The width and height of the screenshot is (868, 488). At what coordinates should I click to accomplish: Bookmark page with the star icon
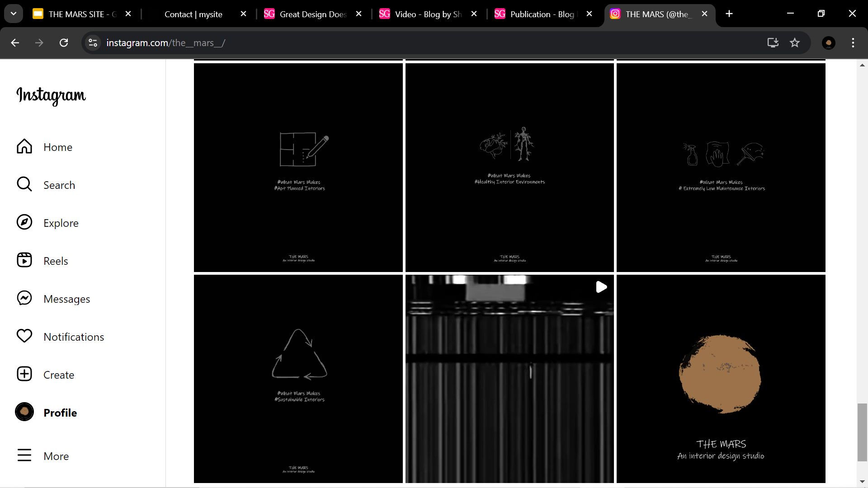[x=794, y=43]
